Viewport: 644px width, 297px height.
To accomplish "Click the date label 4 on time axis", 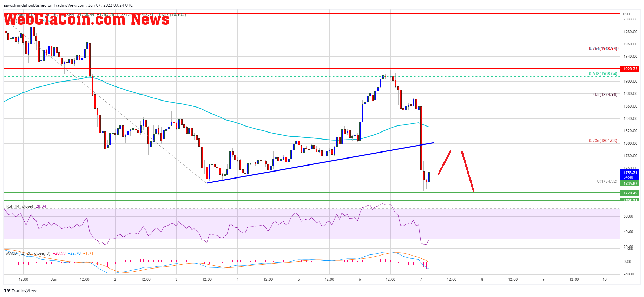I will pyautogui.click(x=237, y=279).
